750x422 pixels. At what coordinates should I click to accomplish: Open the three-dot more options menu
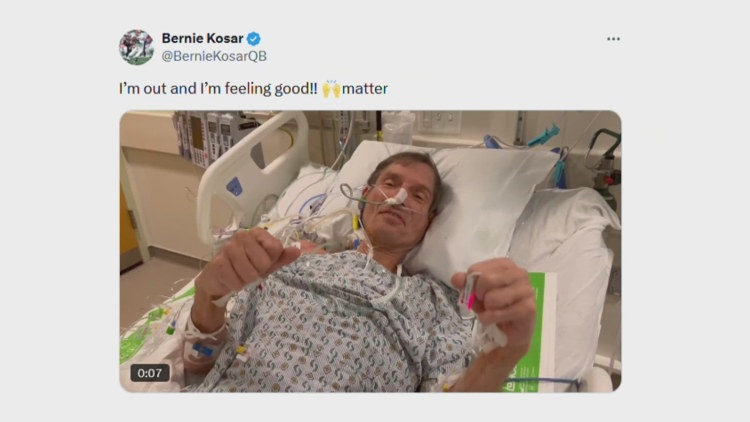(613, 39)
